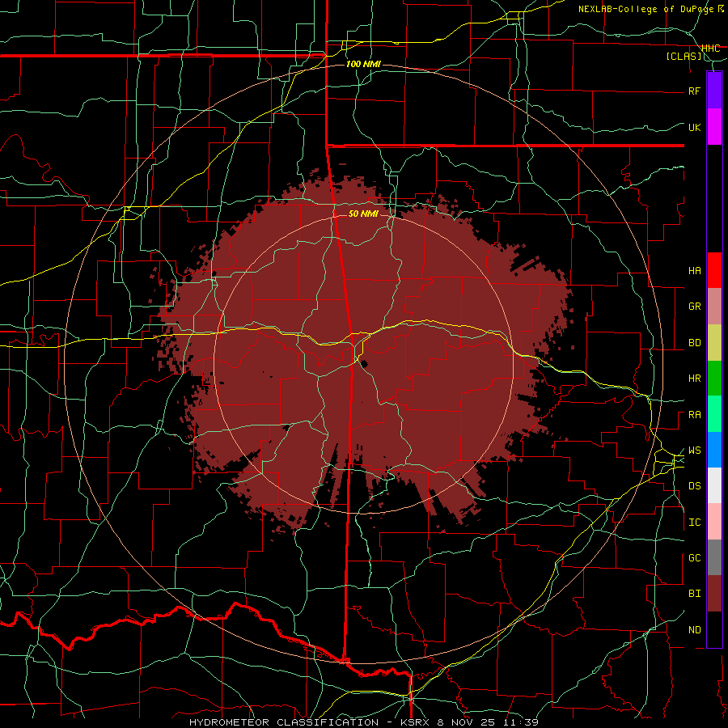
Task: Click the UK legend label
Action: point(694,127)
